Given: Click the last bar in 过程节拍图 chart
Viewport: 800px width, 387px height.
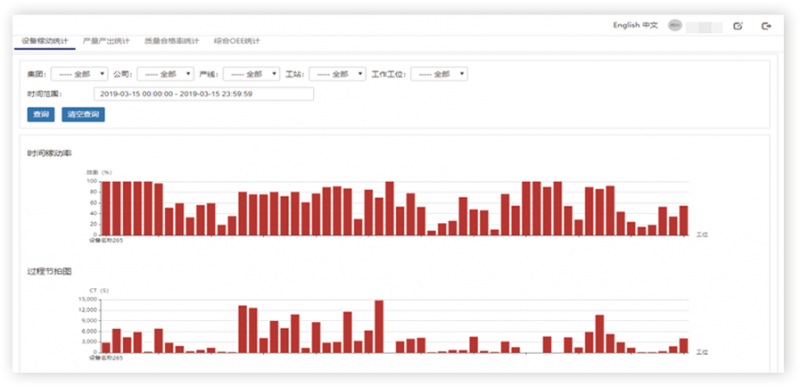Looking at the screenshot, I should [684, 345].
